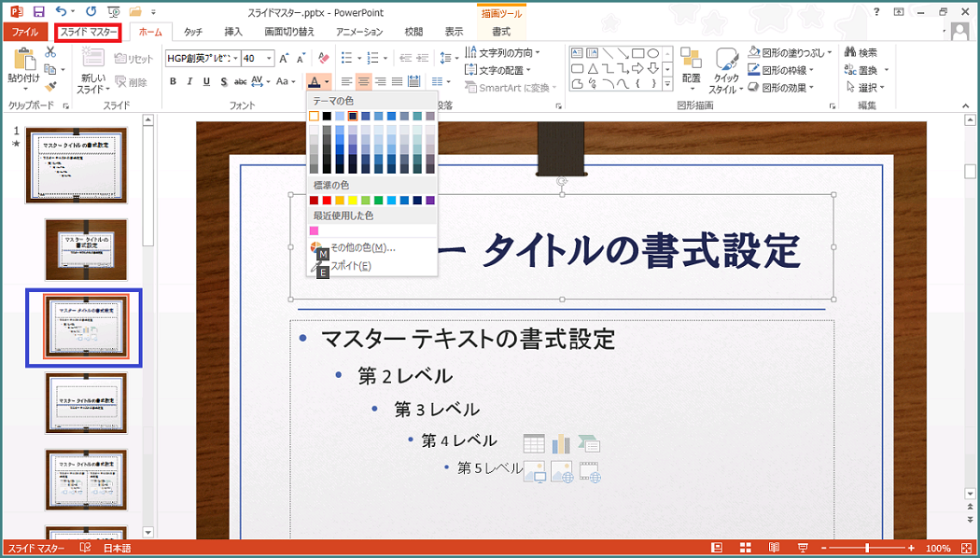Pick the pink recently used color swatch
The height and width of the screenshot is (558, 980).
point(314,230)
